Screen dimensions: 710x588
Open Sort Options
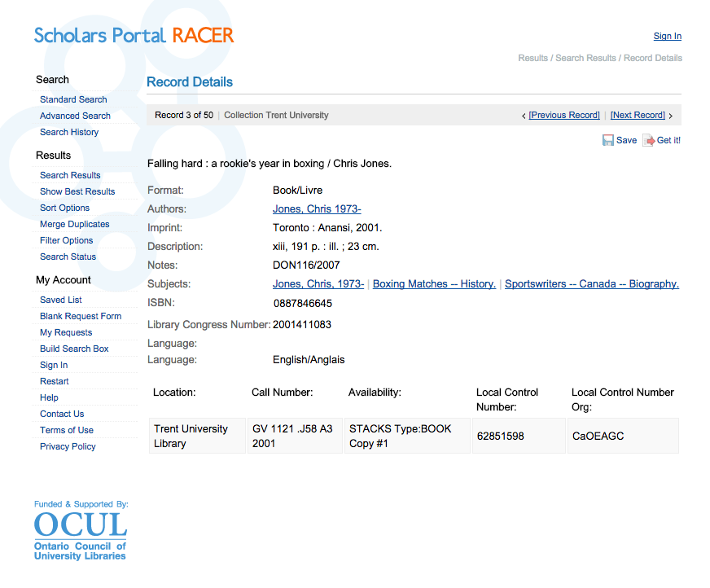click(x=65, y=208)
